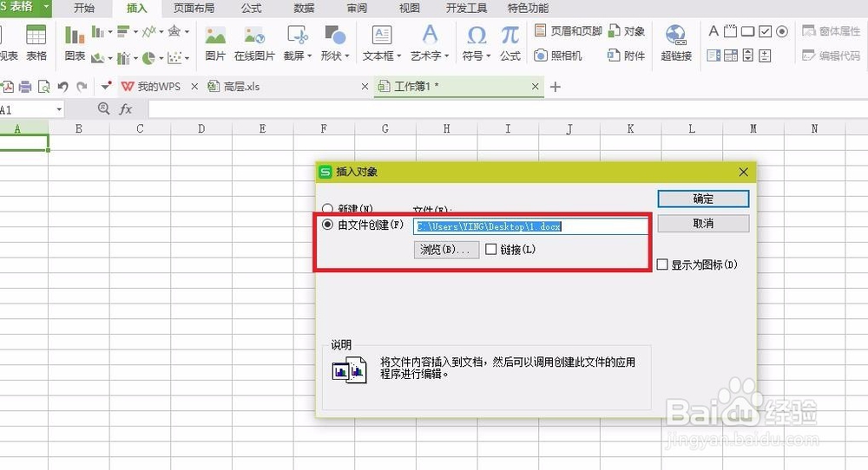The image size is (868, 470).
Task: Switch to the 数据 ribbon tab
Action: (x=304, y=9)
